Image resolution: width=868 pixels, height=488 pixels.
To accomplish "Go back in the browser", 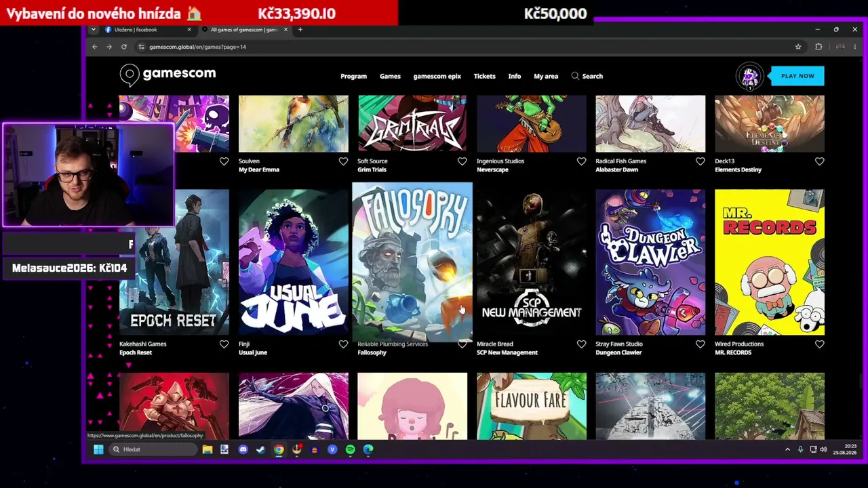I will [x=94, y=47].
